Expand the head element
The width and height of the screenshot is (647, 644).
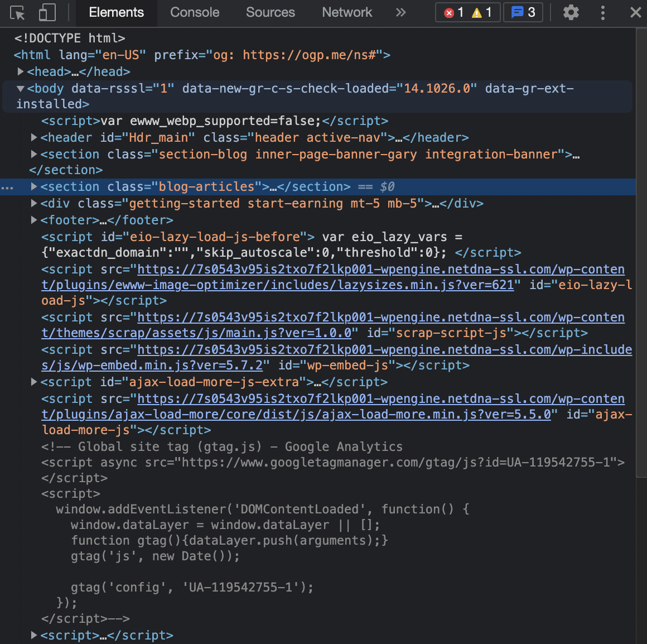pos(20,71)
